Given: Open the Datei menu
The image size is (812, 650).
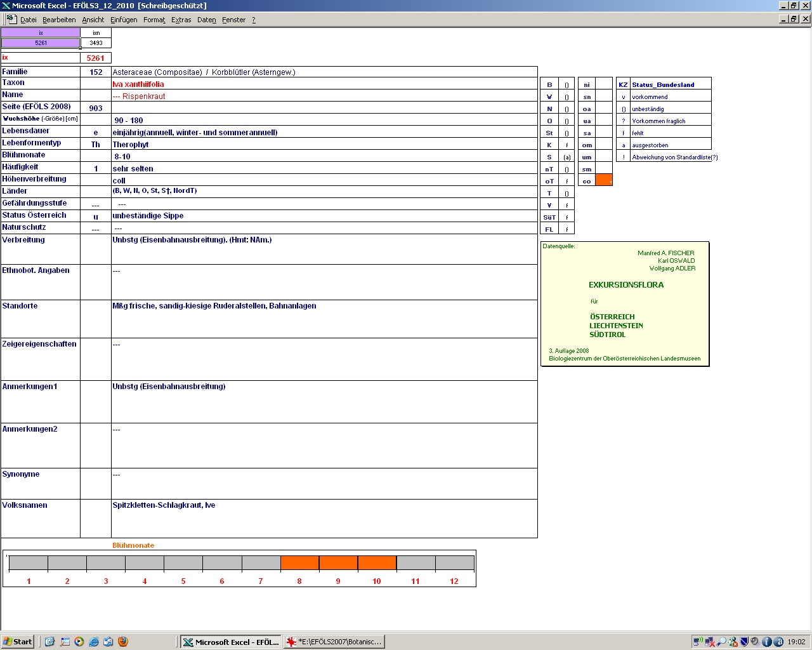Looking at the screenshot, I should point(29,20).
